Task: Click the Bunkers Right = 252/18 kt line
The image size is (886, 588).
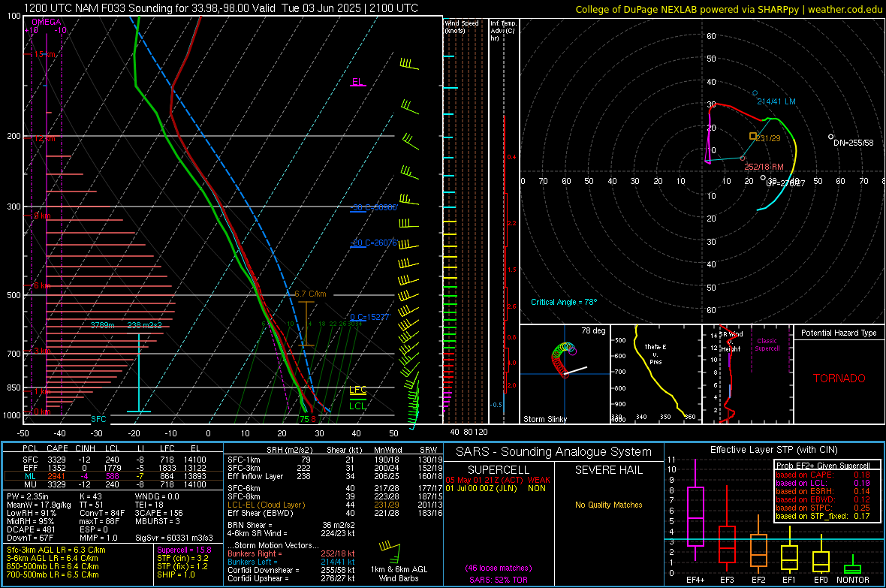Action: [291, 553]
